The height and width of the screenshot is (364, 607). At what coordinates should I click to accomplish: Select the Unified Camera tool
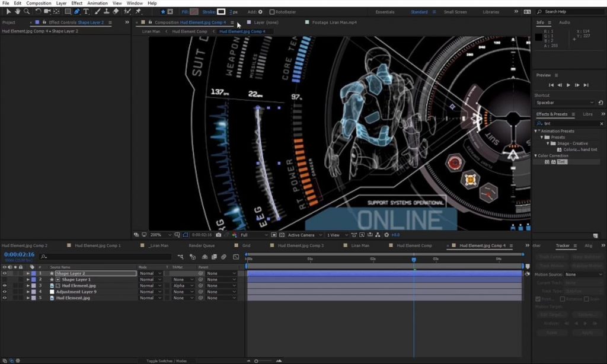click(47, 12)
